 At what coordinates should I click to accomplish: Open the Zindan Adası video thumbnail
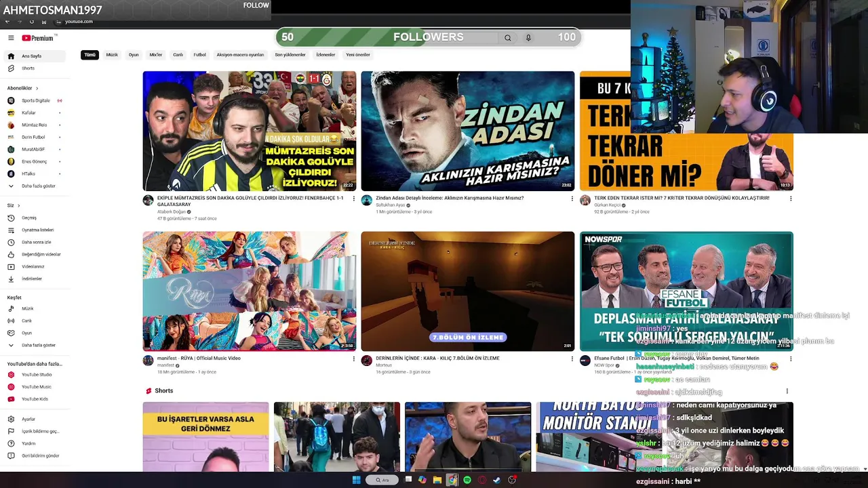point(467,131)
